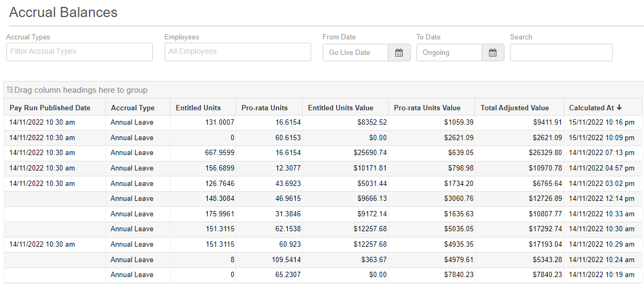Click the Calculated At sort arrow
644x284 pixels.
pos(619,108)
